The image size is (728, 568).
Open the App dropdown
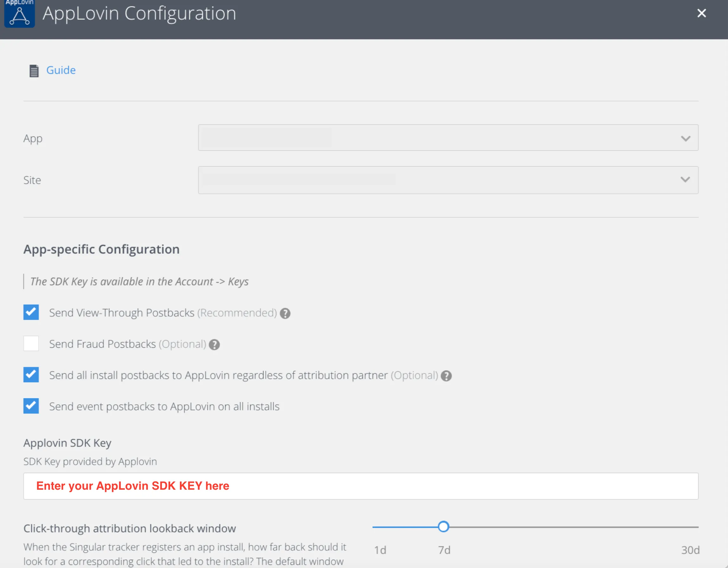448,138
